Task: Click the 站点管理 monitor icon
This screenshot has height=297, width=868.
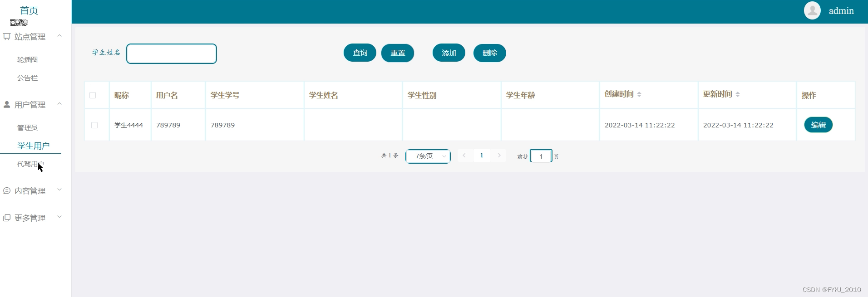Action: pos(7,36)
